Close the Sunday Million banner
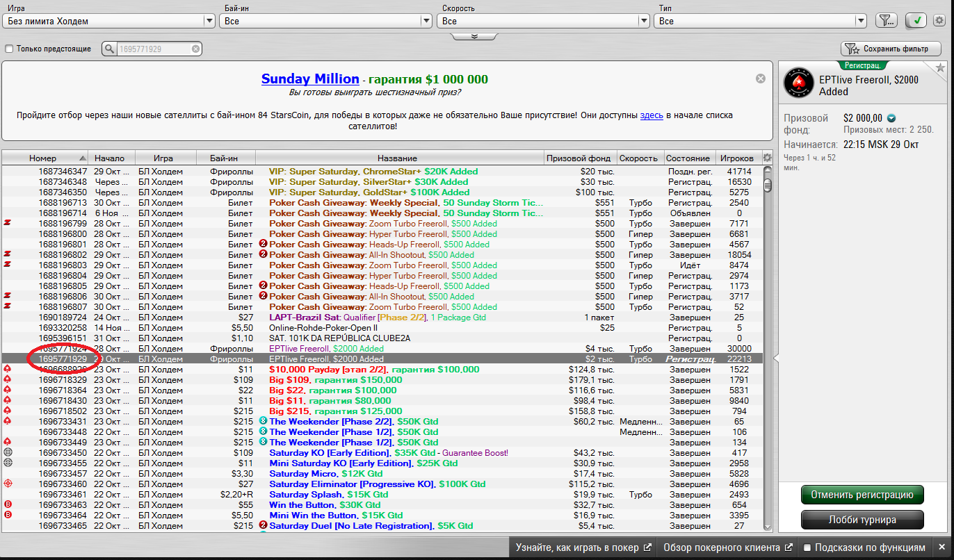The width and height of the screenshot is (954, 560). pyautogui.click(x=761, y=79)
